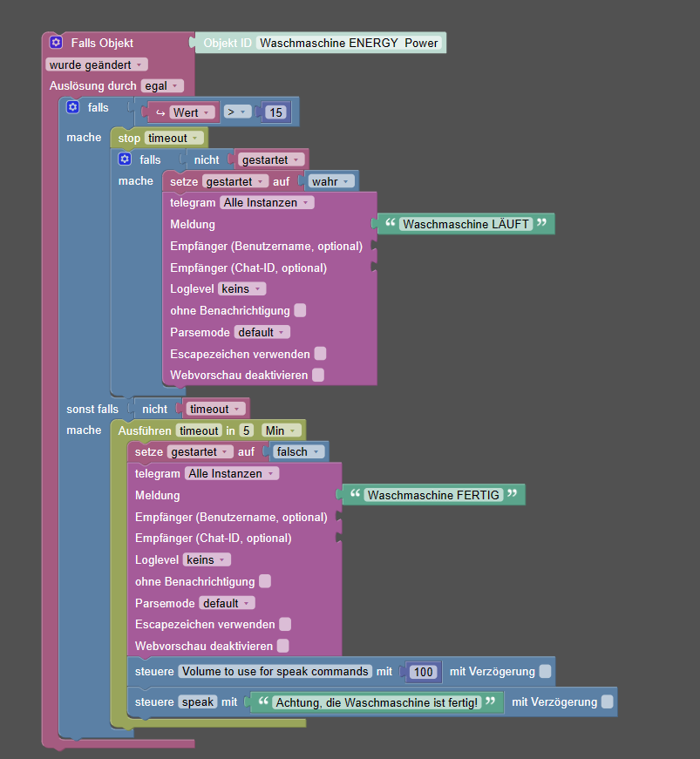The width and height of the screenshot is (700, 759).
Task: Click 'nicht' label before gestartet
Action: point(207,159)
